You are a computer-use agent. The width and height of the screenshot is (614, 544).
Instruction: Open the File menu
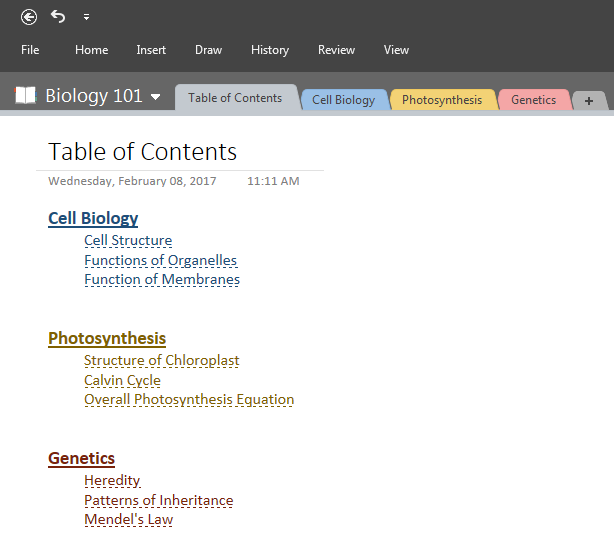coord(30,50)
